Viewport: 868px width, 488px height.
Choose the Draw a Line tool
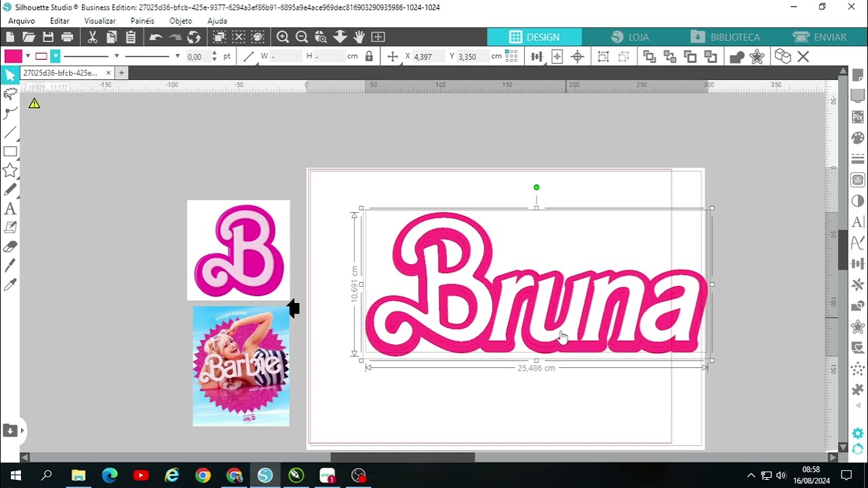10,132
